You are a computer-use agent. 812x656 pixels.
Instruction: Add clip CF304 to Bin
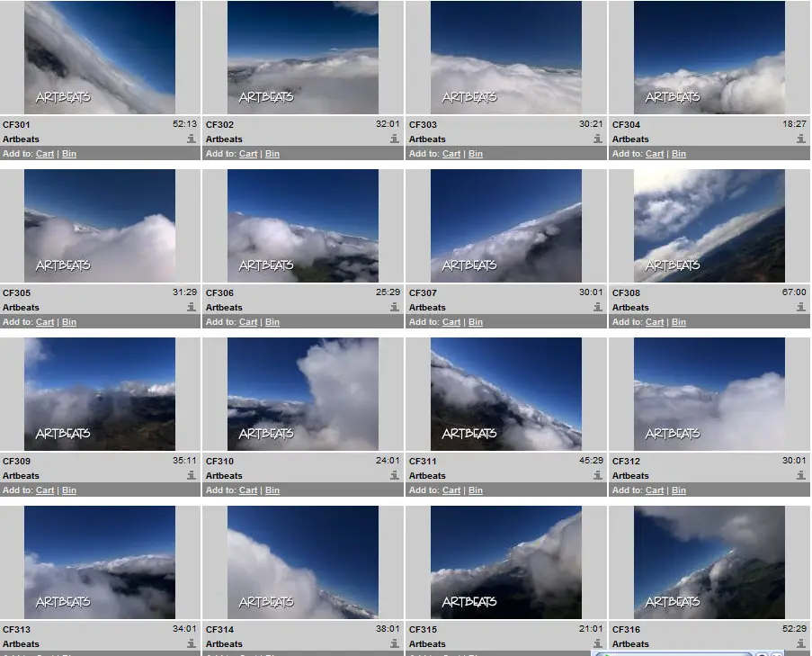[x=679, y=153]
